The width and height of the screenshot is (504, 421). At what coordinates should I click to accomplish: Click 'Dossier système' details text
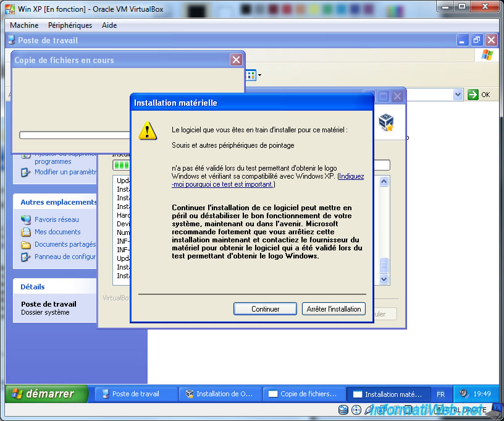pyautogui.click(x=45, y=312)
